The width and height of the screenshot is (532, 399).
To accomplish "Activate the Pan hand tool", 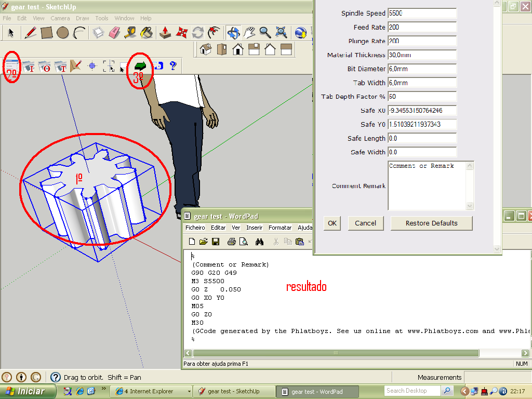I will (249, 33).
